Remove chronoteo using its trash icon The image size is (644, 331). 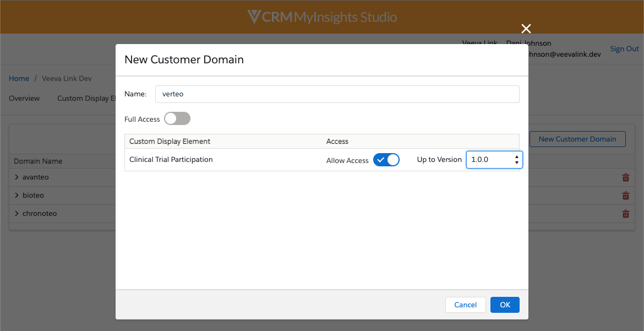pyautogui.click(x=625, y=214)
